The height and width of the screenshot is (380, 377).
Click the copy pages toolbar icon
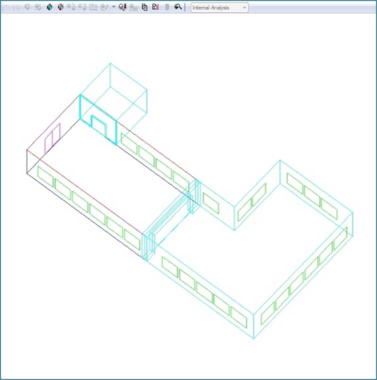click(145, 7)
